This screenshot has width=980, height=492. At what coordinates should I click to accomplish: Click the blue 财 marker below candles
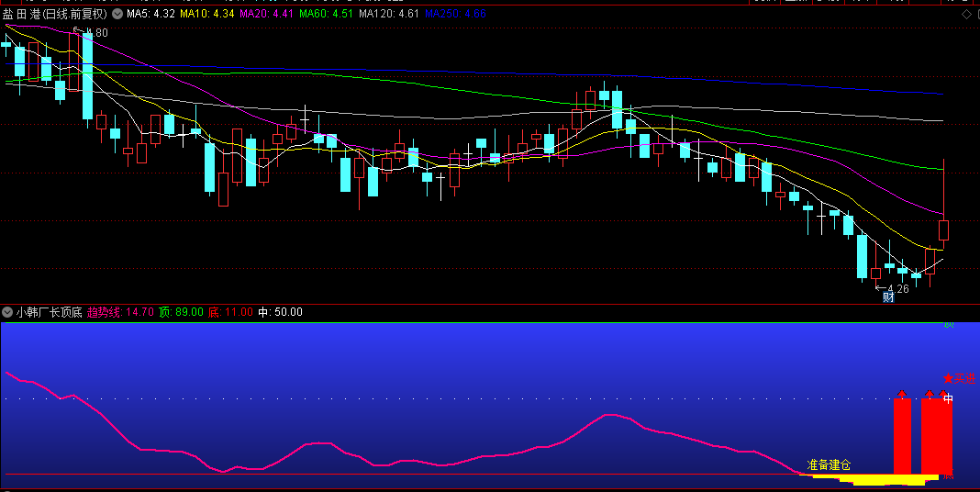(887, 296)
